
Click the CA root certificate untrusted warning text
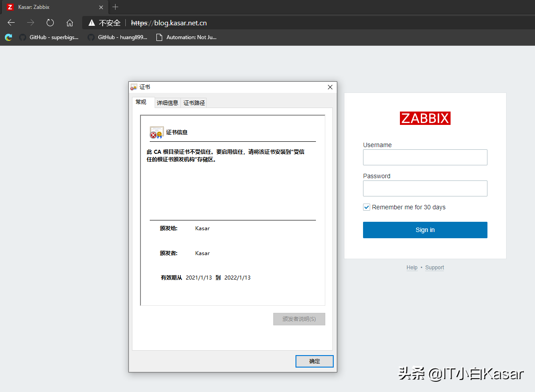point(226,156)
